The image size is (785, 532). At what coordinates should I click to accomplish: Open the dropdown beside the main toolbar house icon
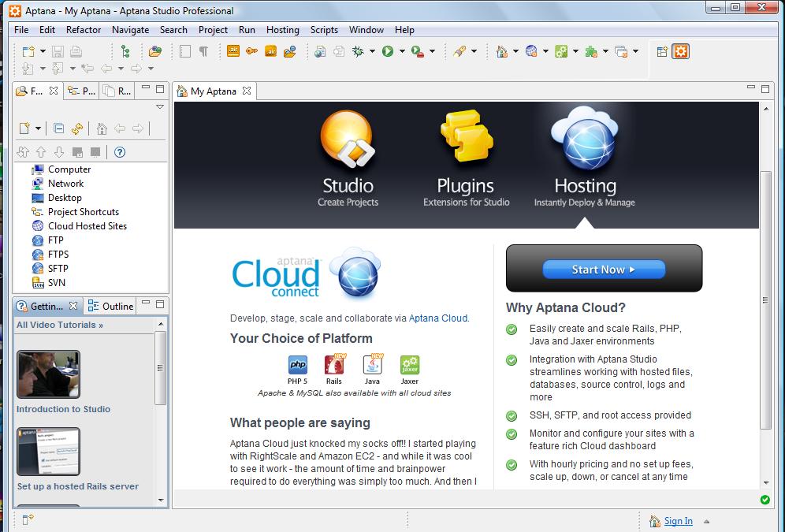tap(515, 51)
